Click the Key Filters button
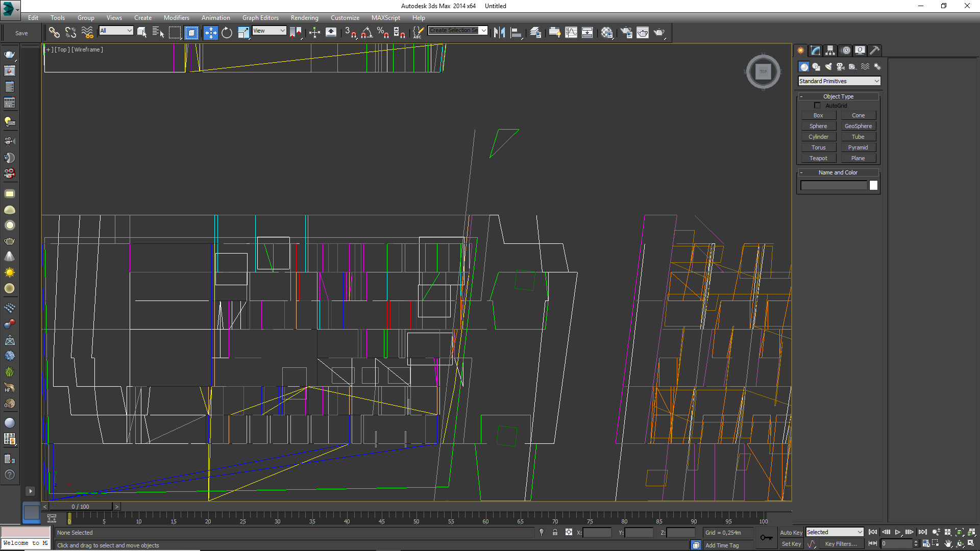 841,544
